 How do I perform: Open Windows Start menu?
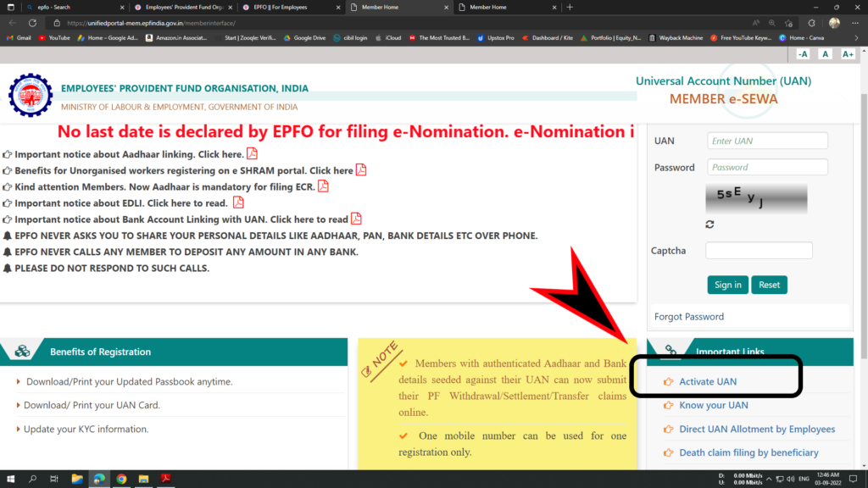[10, 479]
